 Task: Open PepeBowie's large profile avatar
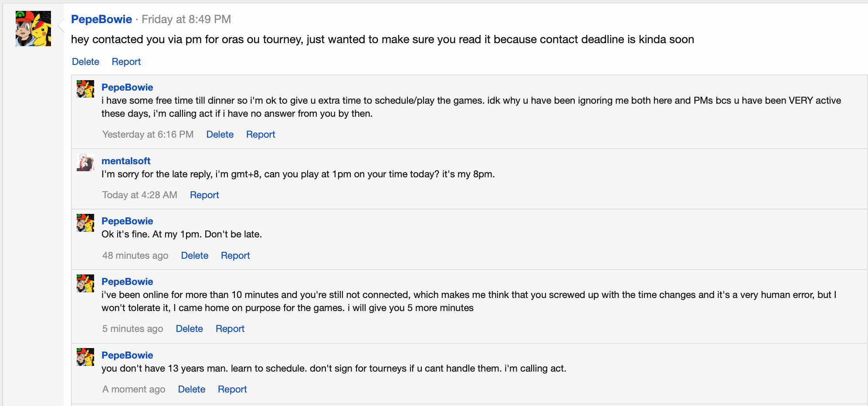click(33, 29)
